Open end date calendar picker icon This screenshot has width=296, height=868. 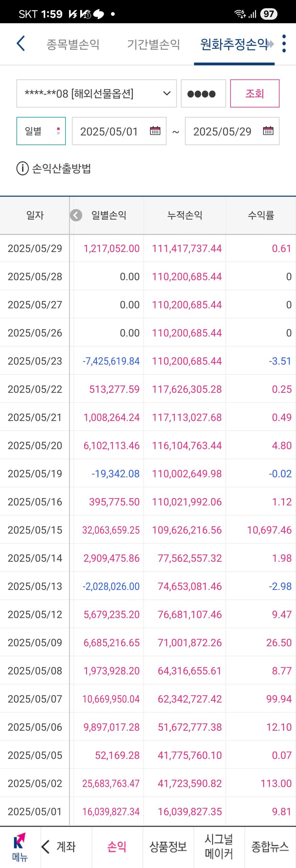click(268, 131)
